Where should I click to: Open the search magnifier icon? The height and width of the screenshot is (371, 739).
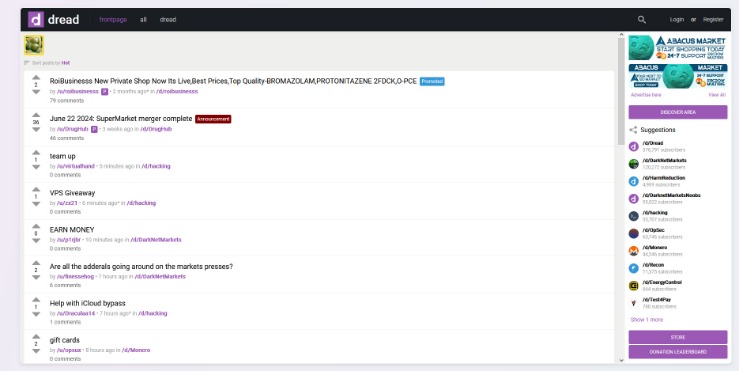tap(641, 20)
